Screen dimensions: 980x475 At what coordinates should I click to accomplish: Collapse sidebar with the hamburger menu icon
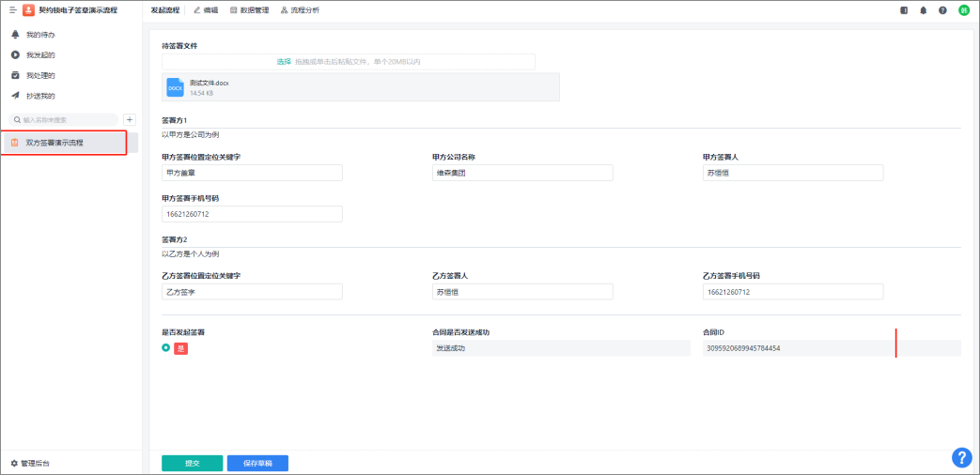pyautogui.click(x=13, y=10)
